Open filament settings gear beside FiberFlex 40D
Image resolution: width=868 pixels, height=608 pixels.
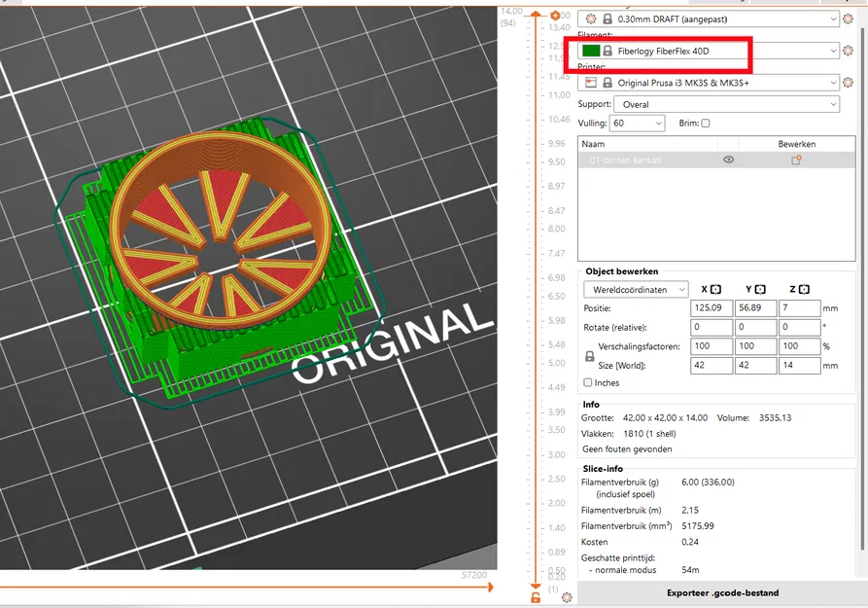pos(848,51)
